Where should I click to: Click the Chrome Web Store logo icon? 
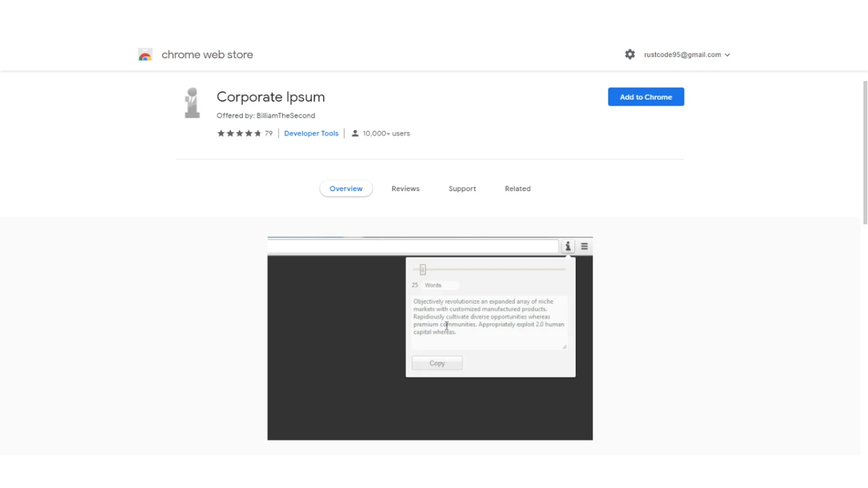coord(145,54)
